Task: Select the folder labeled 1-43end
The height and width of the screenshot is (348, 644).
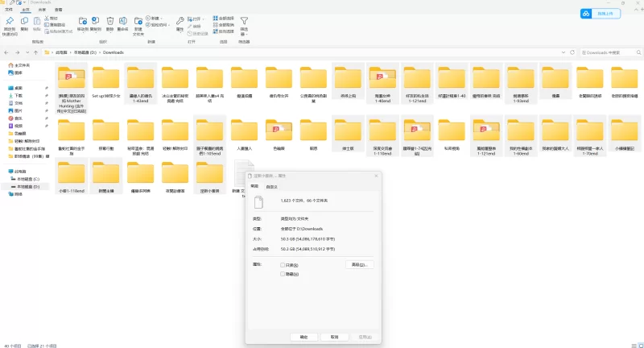Action: [140, 84]
